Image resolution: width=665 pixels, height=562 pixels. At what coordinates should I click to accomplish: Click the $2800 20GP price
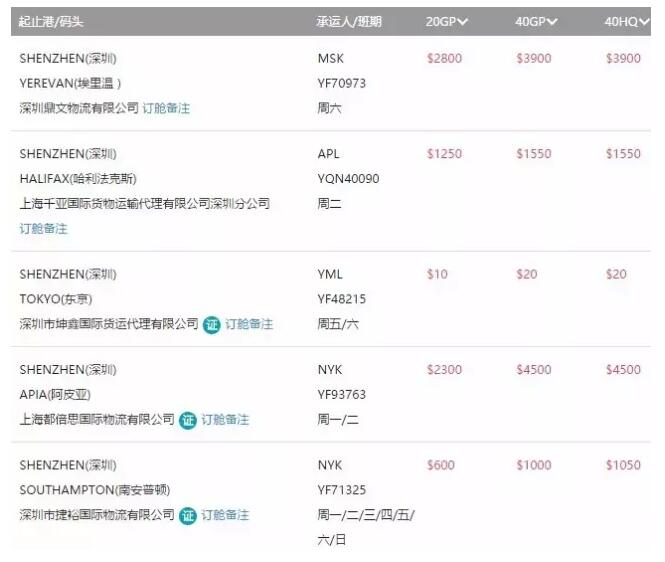point(444,59)
